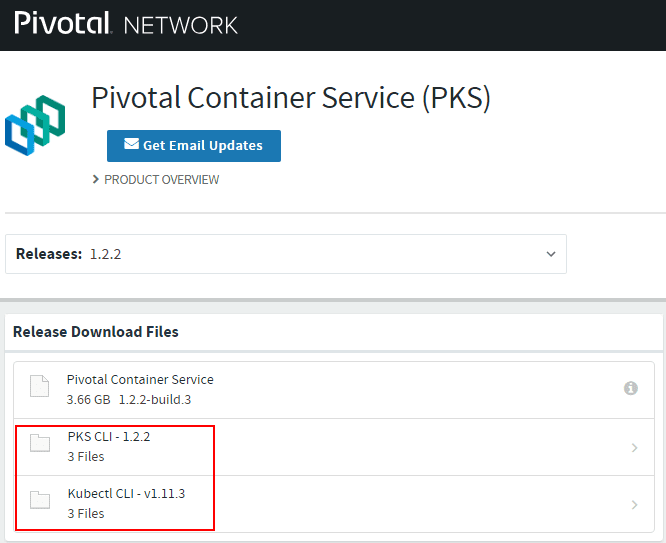
Task: Click the PKS CLI folder icon
Action: 40,445
